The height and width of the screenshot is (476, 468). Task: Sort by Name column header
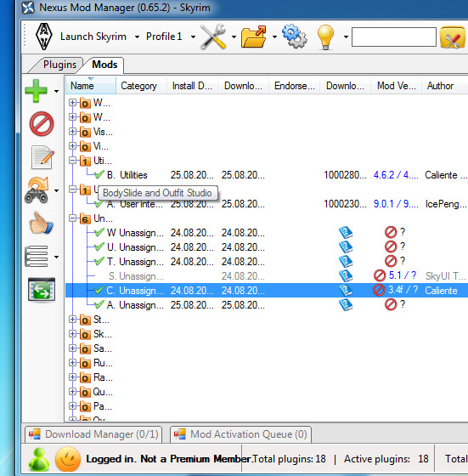pos(91,86)
